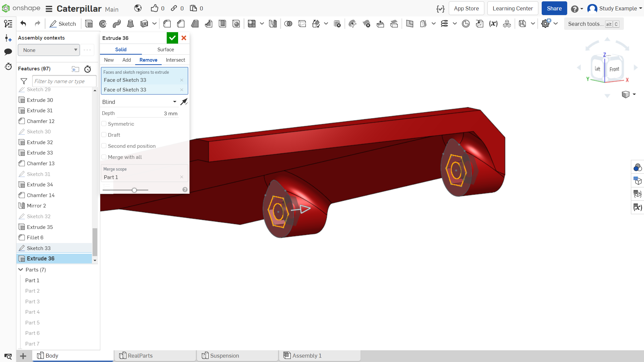
Task: Open the Comments speech bubble icon
Action: click(x=8, y=52)
